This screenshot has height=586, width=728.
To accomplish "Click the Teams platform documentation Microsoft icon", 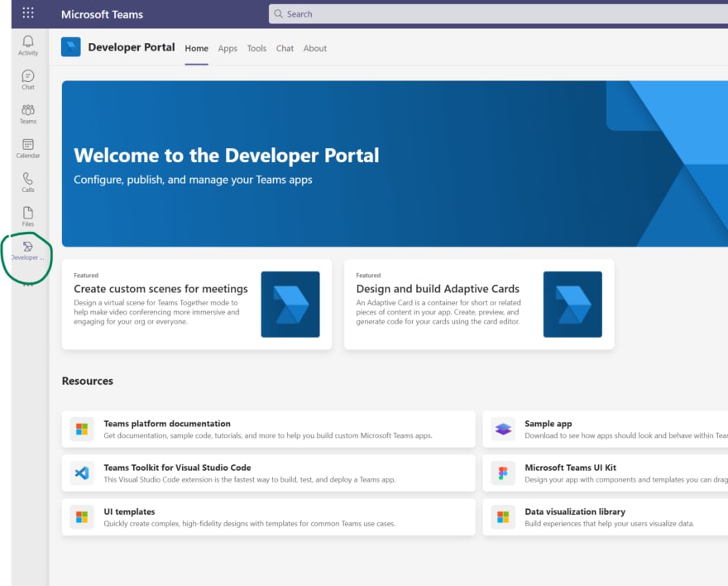I will (82, 429).
